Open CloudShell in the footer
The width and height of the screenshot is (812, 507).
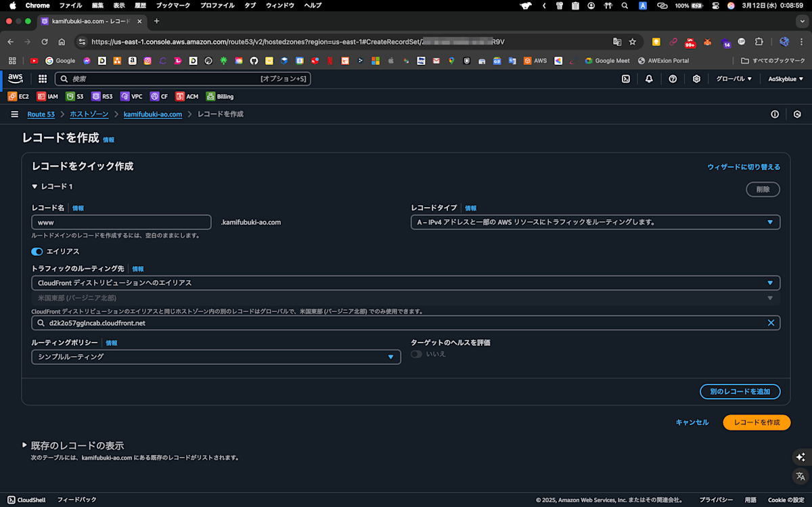[x=27, y=500]
